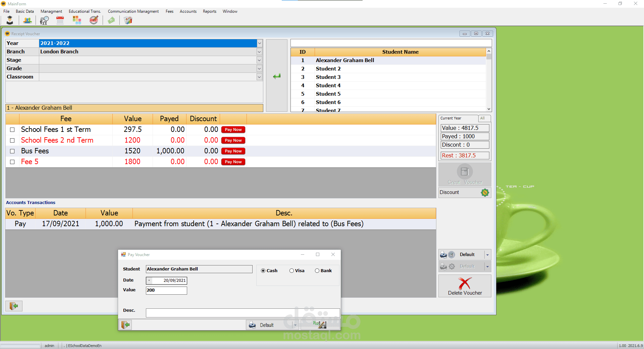Click Pay Now for Fee 5
The height and width of the screenshot is (349, 644).
233,162
